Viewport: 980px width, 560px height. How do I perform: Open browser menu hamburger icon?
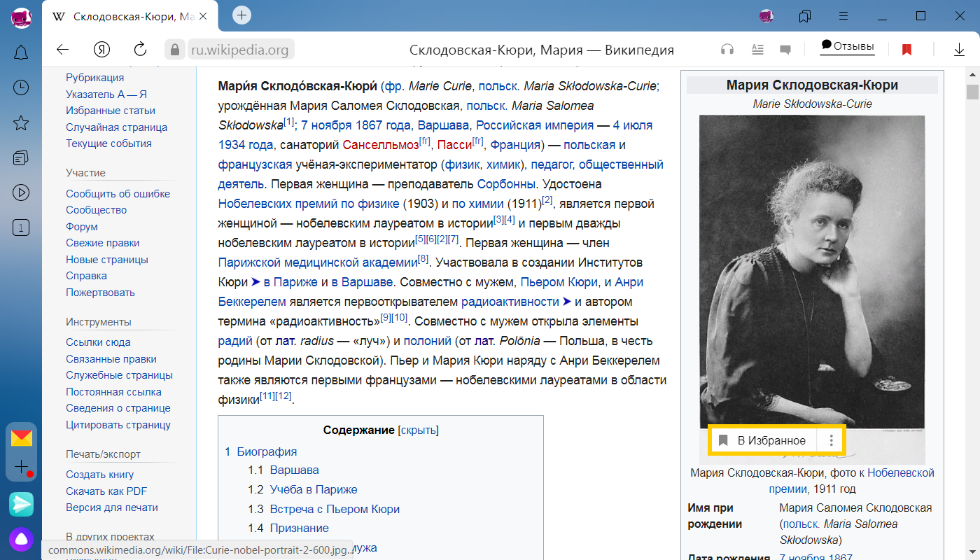pos(844,15)
